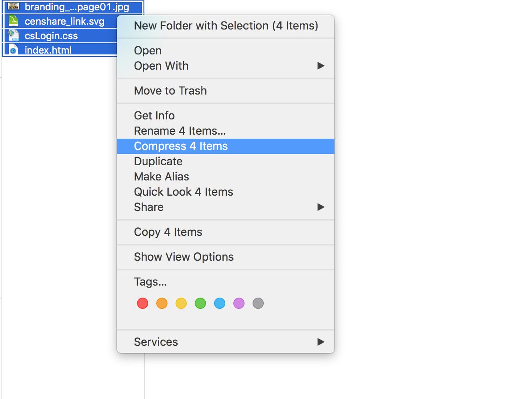Image resolution: width=532 pixels, height=399 pixels.
Task: Apply the red tag color
Action: (142, 303)
